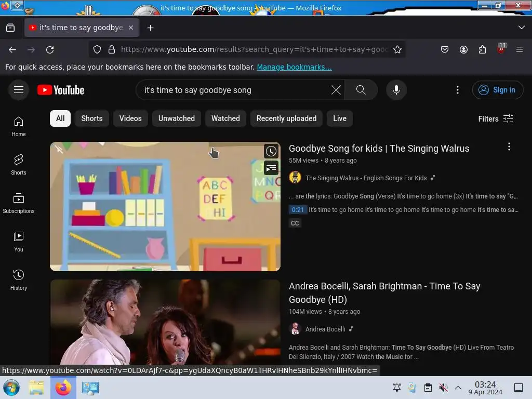Open a new browser tab

(150, 28)
